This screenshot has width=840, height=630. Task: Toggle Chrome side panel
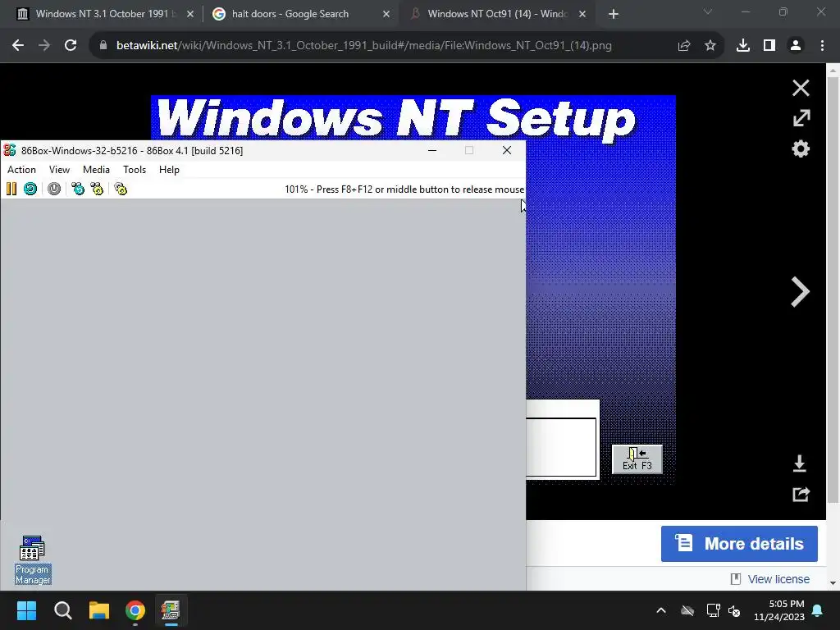click(769, 46)
